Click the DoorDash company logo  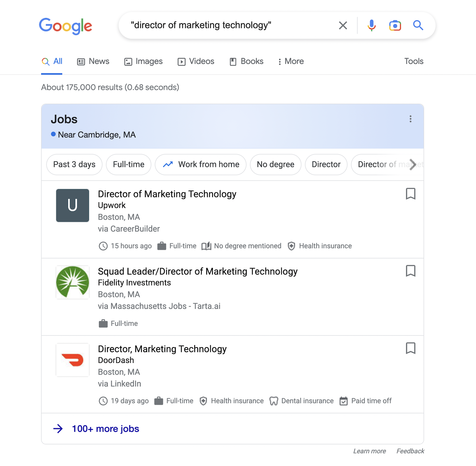pyautogui.click(x=73, y=360)
